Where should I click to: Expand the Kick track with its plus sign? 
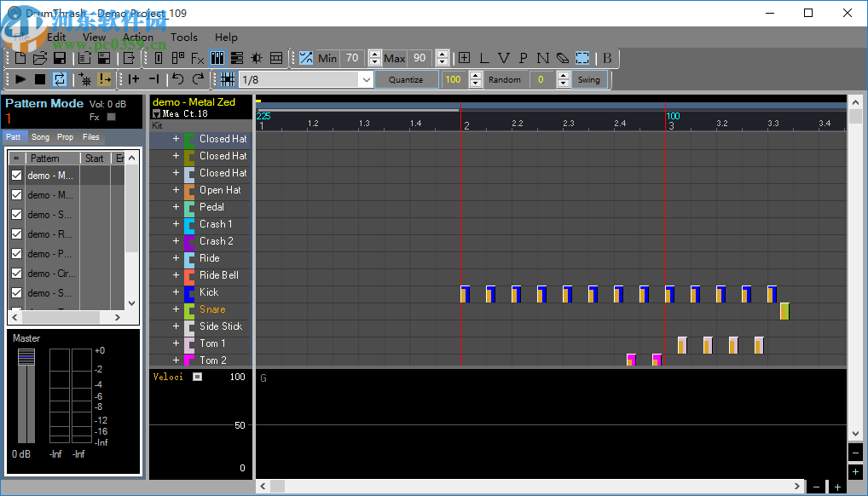tap(176, 292)
